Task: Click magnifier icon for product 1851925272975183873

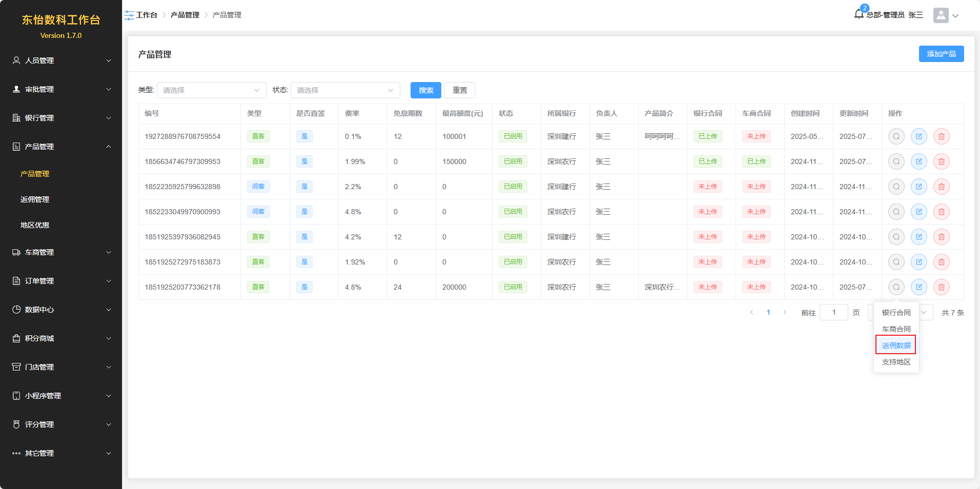Action: coord(896,262)
